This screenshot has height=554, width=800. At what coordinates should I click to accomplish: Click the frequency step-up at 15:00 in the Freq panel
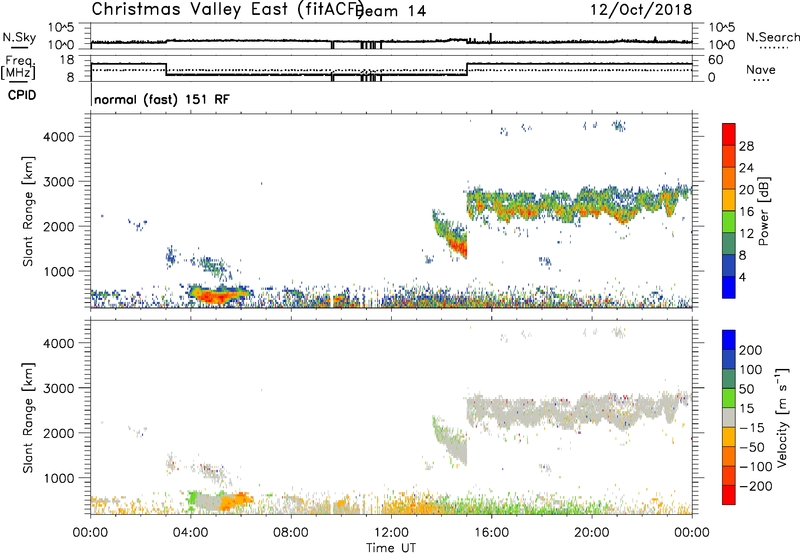[x=467, y=69]
